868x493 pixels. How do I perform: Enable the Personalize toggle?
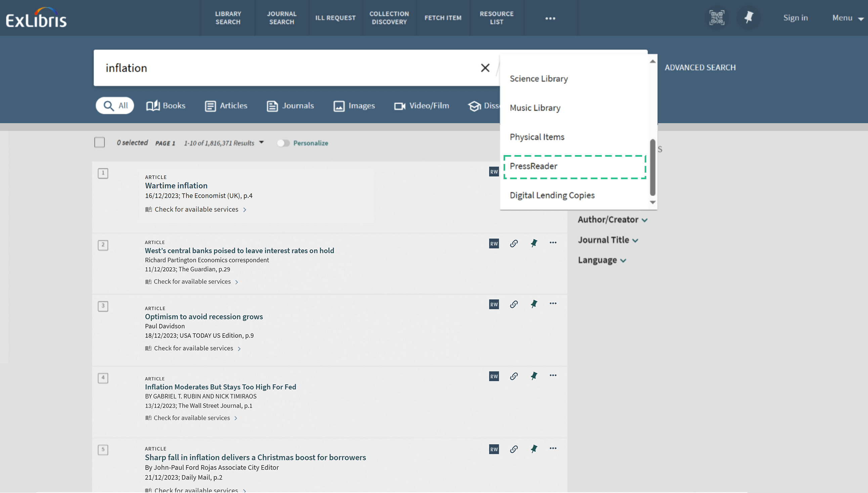pos(283,143)
